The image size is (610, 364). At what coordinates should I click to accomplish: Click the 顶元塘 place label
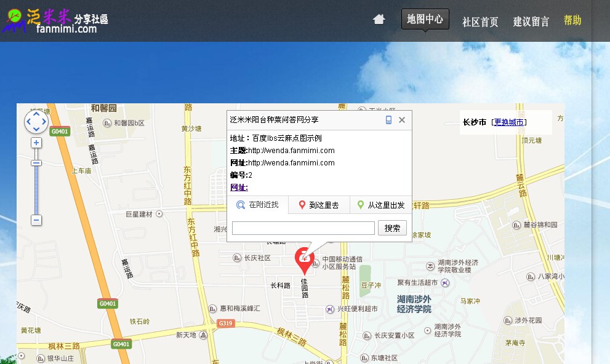tap(532, 140)
